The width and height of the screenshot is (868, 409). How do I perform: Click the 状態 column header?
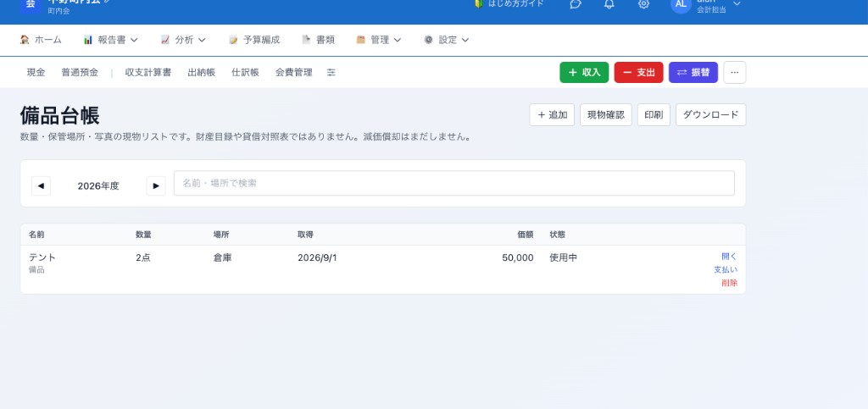click(x=558, y=235)
